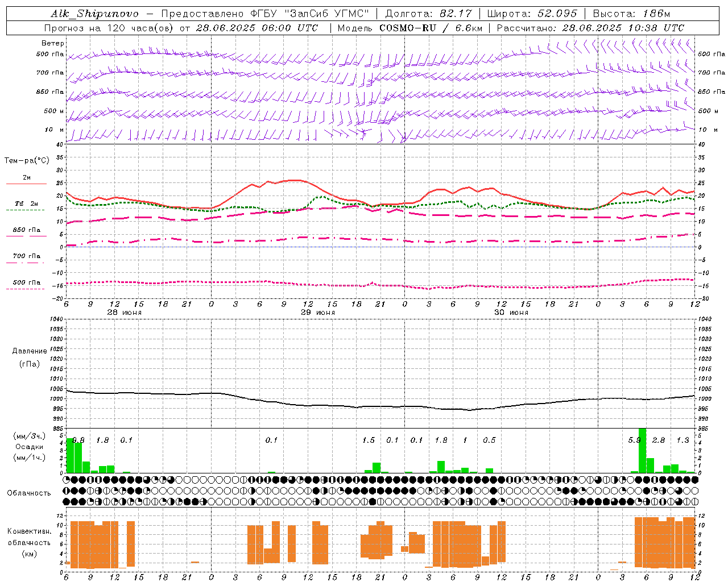The height and width of the screenshot is (582, 728).
Task: Click the Широта: 52.095 latitude value
Action: 532,14
